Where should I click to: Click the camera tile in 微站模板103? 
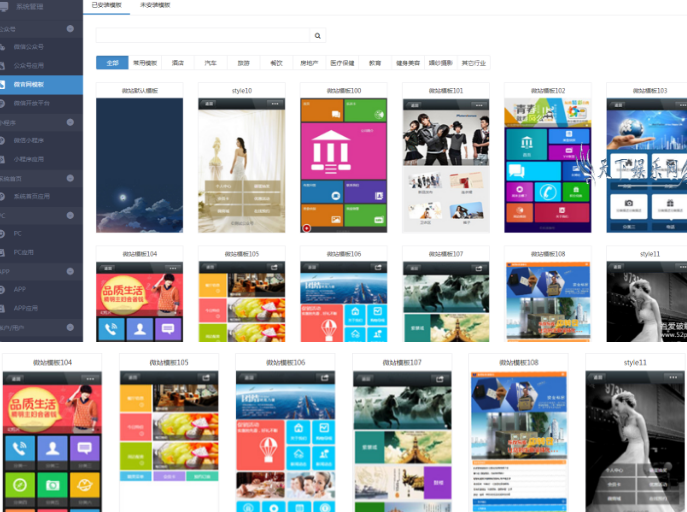pyautogui.click(x=629, y=206)
